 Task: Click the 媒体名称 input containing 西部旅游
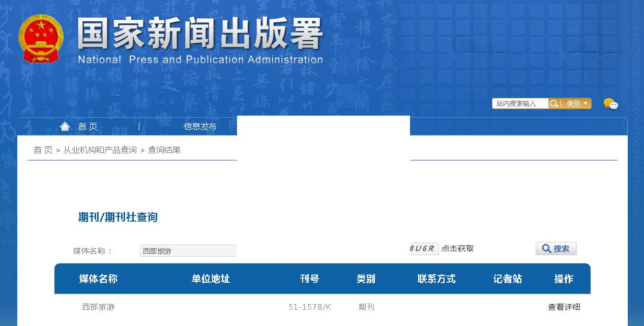pyautogui.click(x=188, y=250)
